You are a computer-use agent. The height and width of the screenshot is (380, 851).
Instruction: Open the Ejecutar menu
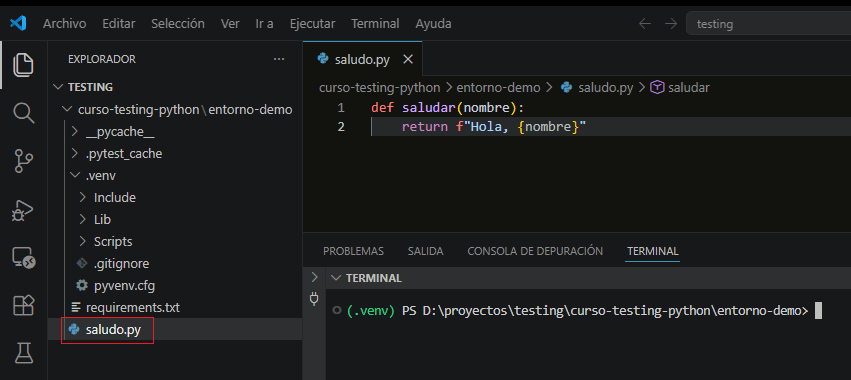click(313, 24)
